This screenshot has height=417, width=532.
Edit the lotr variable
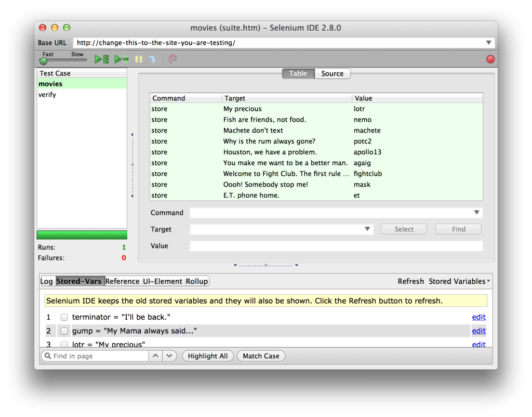478,344
